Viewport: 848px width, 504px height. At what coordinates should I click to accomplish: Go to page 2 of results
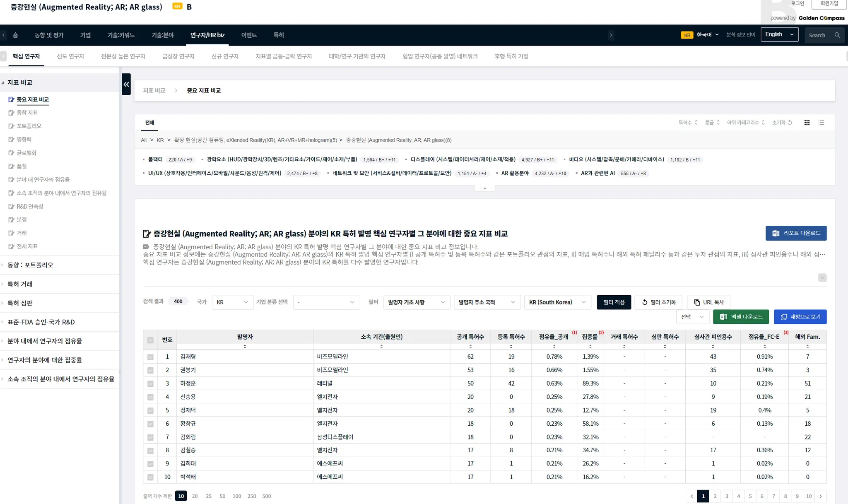click(x=715, y=496)
